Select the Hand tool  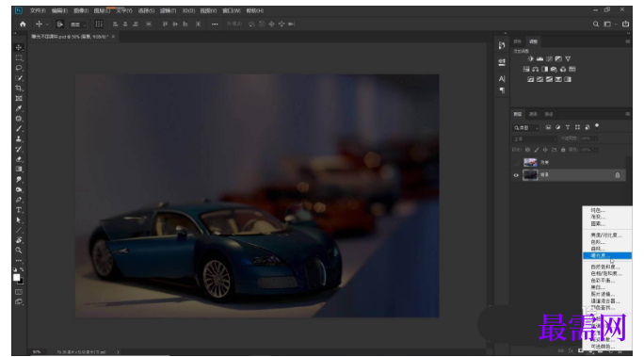tap(19, 240)
